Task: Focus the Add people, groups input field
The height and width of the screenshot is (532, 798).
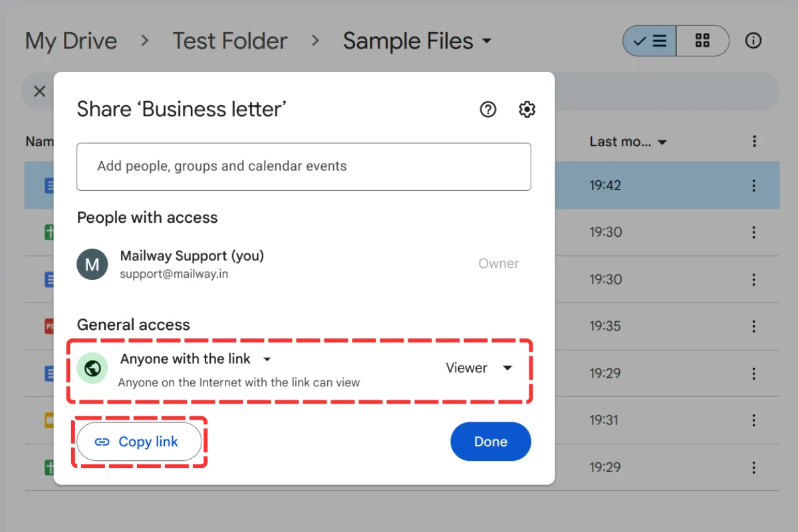Action: click(x=303, y=166)
